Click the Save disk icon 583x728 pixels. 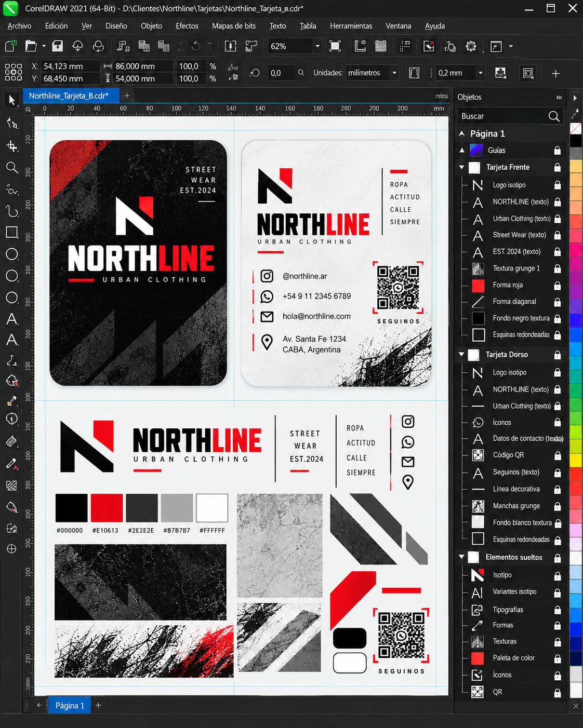pos(58,46)
